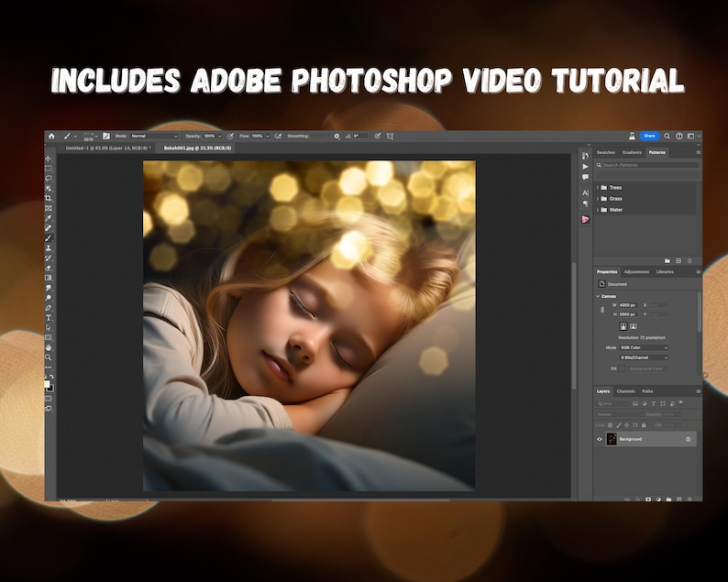Open the Character panel icon

click(585, 192)
